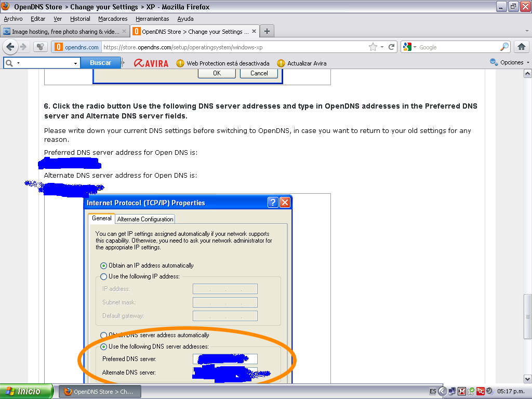532x399 pixels.
Task: Click the Default gateway input field
Action: [225, 316]
